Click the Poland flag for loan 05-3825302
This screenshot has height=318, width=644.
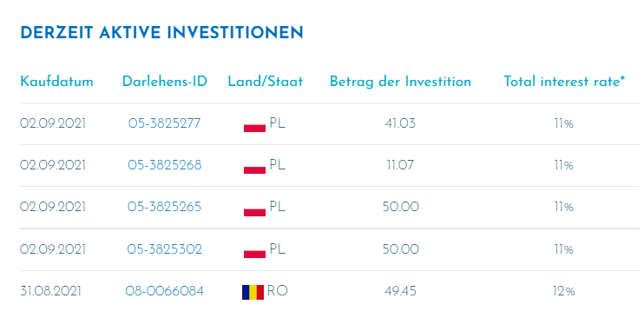click(254, 250)
